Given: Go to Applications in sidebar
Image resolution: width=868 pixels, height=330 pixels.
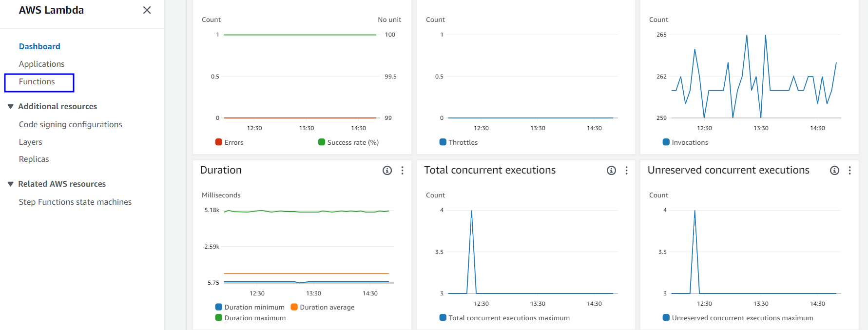Looking at the screenshot, I should [41, 64].
